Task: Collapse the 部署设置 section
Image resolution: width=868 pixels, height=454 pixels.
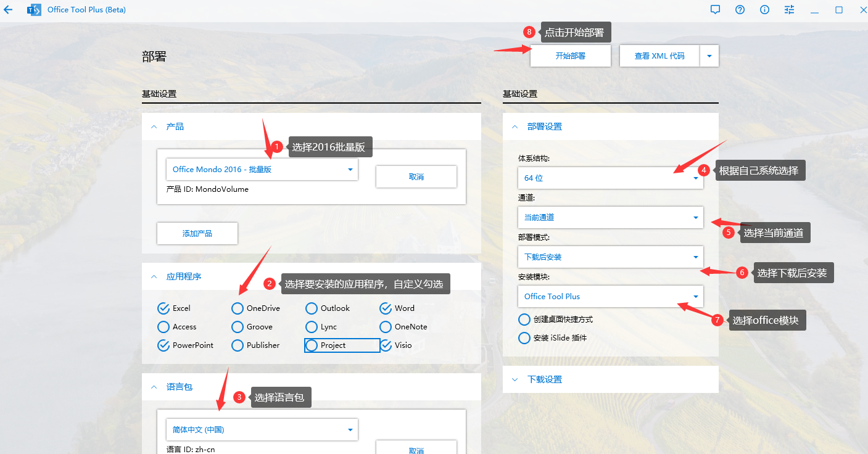Action: (515, 126)
